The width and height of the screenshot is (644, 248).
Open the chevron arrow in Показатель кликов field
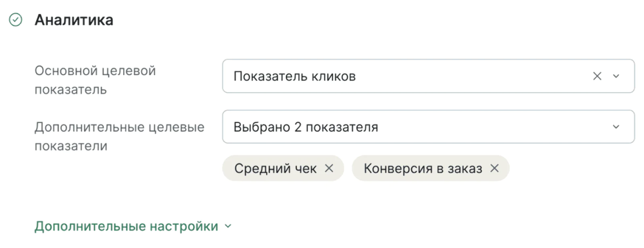coord(616,76)
